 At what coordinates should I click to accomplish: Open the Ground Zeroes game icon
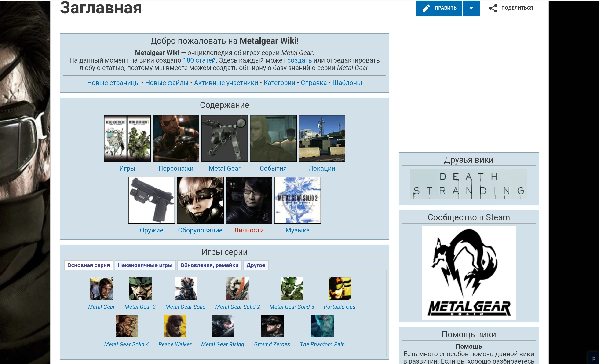(x=272, y=326)
